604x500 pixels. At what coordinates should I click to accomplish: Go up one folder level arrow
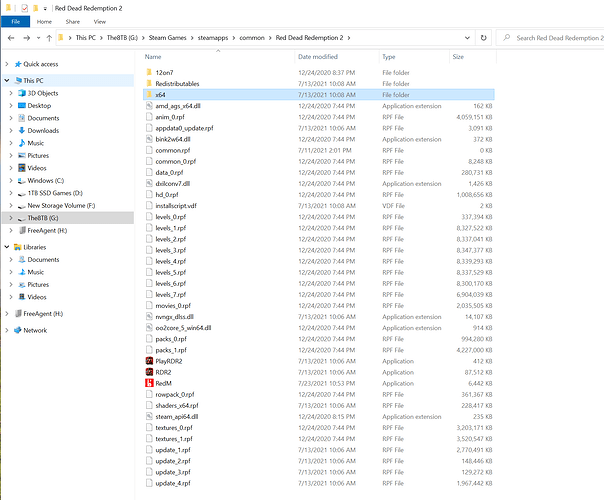click(x=49, y=38)
